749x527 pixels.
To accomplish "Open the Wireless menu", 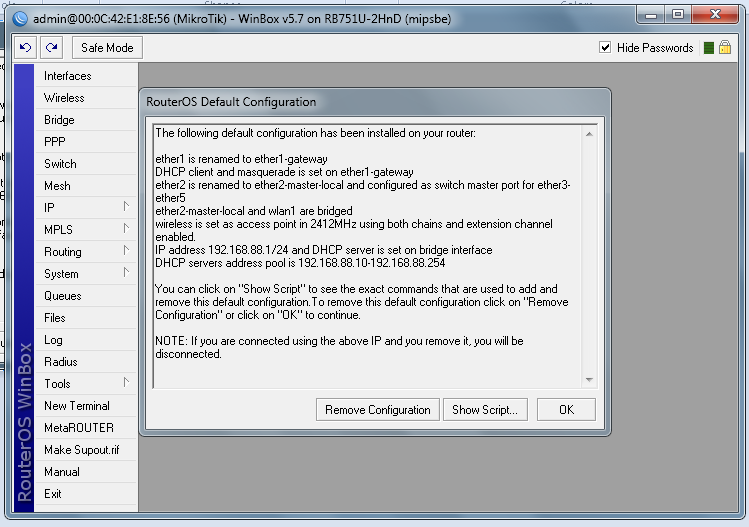I will pos(86,98).
